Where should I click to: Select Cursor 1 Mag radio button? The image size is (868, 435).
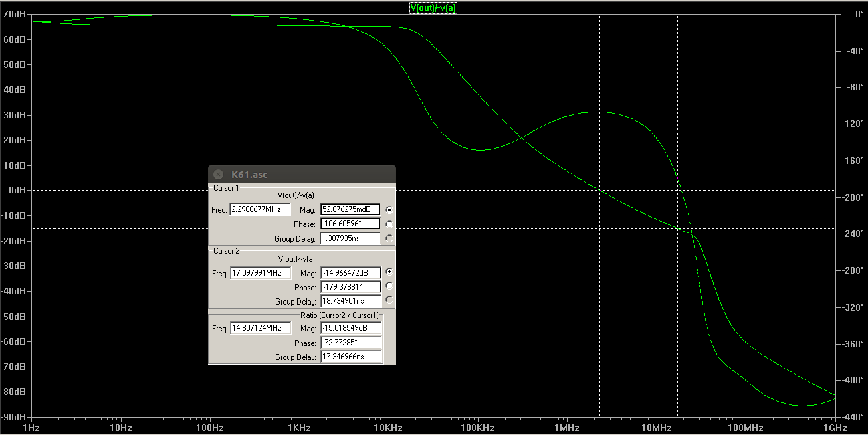click(x=389, y=209)
